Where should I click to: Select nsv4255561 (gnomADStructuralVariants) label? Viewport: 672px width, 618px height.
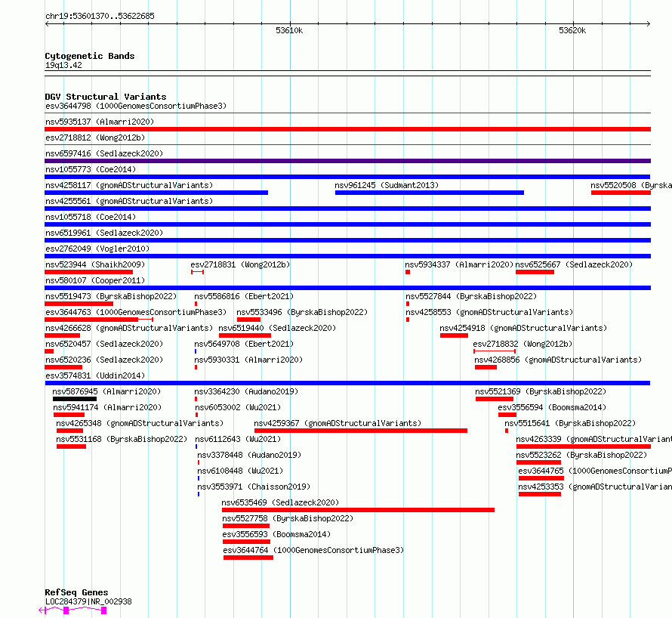(129, 201)
